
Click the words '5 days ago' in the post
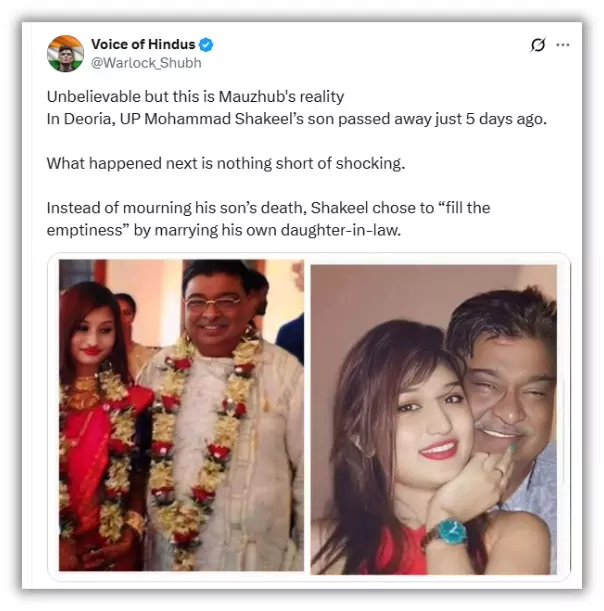tap(506, 119)
